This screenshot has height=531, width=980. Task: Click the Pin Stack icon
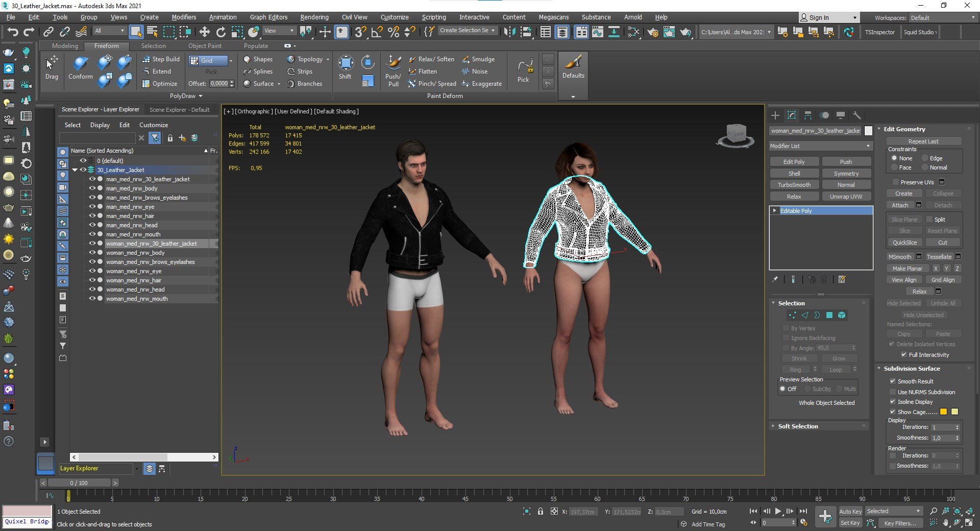[775, 279]
